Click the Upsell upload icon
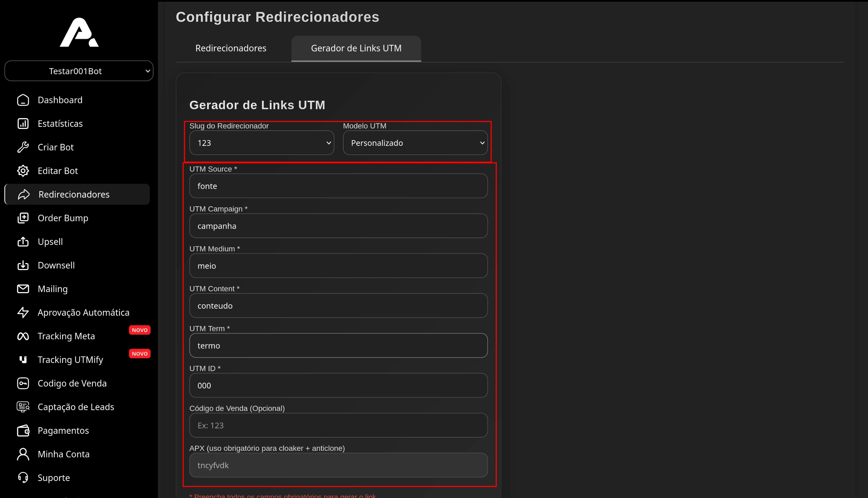This screenshot has height=498, width=868. [23, 242]
